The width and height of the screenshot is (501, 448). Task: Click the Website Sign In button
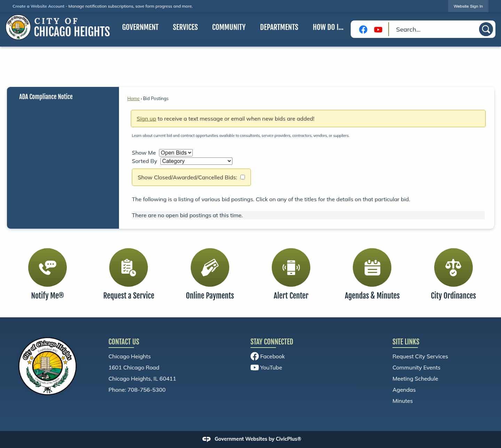(x=468, y=6)
